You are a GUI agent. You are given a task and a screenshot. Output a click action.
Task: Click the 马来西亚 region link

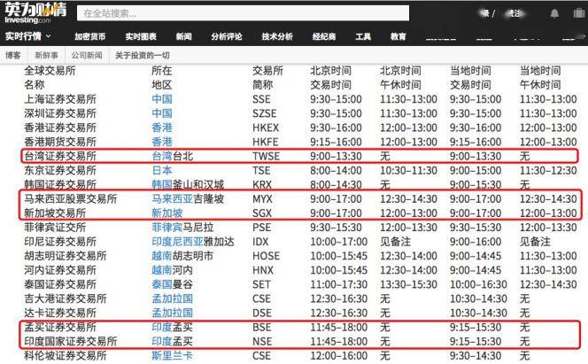tap(173, 199)
